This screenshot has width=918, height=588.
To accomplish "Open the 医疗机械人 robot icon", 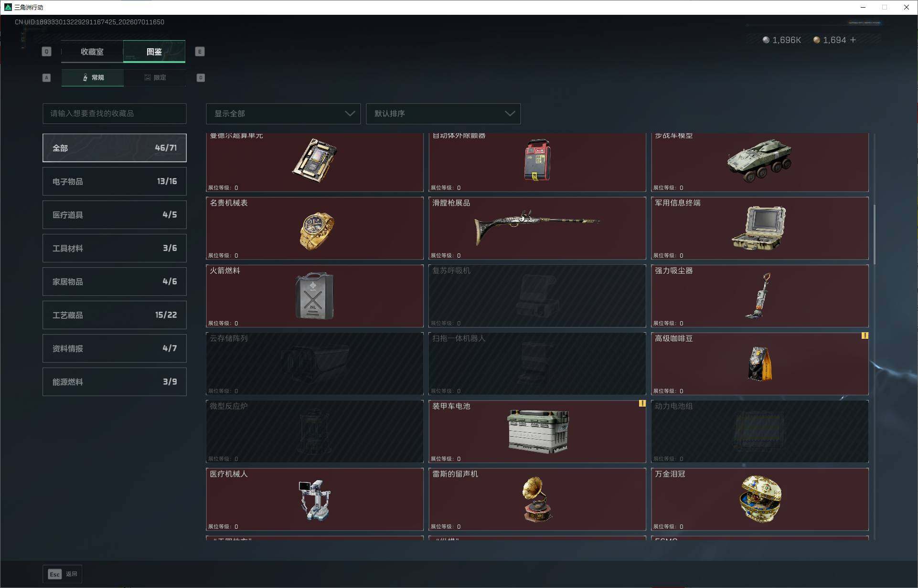I will 314,500.
